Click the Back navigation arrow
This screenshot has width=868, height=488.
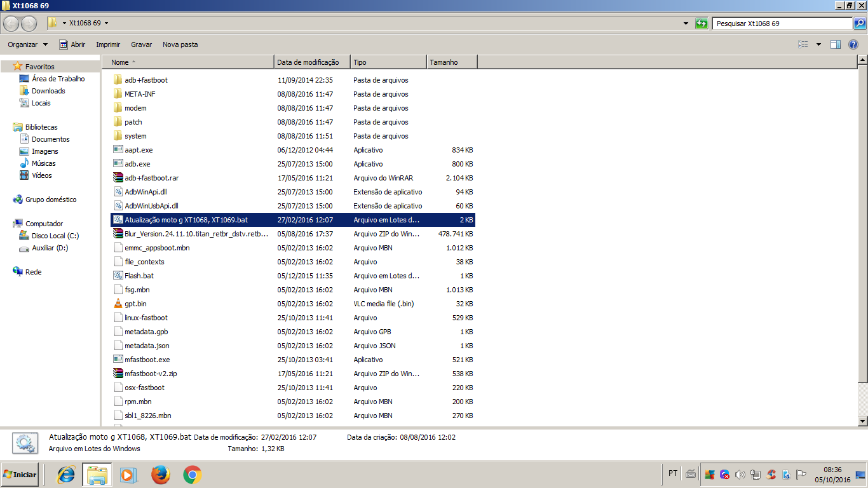coord(11,24)
